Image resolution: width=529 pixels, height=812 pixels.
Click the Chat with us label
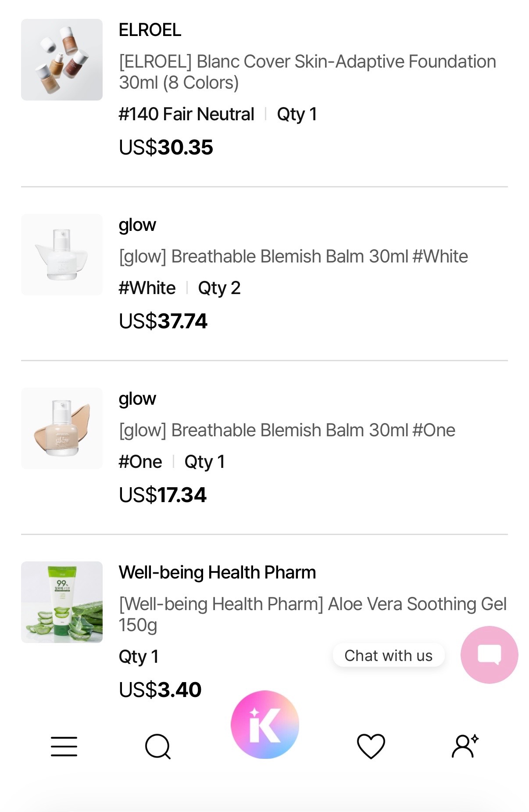tap(389, 655)
